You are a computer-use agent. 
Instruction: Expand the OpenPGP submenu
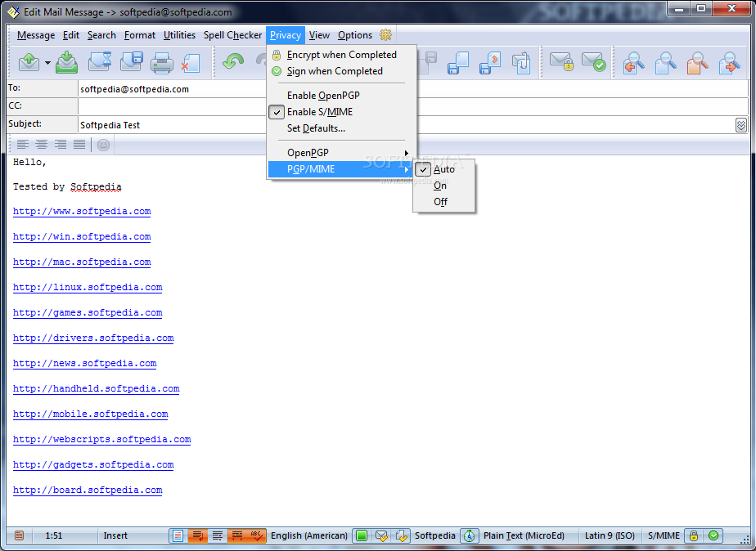[x=341, y=153]
